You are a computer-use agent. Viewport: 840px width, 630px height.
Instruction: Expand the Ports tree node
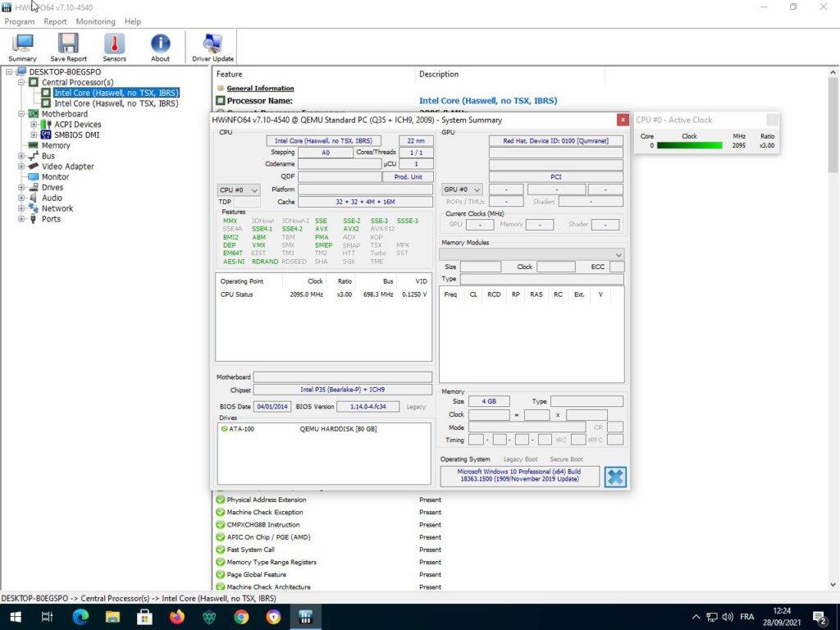pyautogui.click(x=21, y=219)
